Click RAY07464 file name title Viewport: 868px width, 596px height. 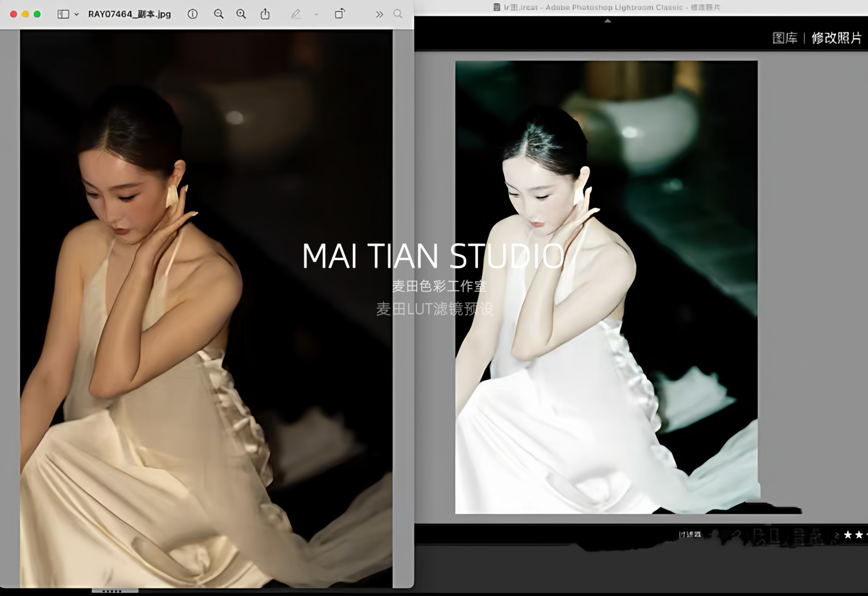pos(129,14)
